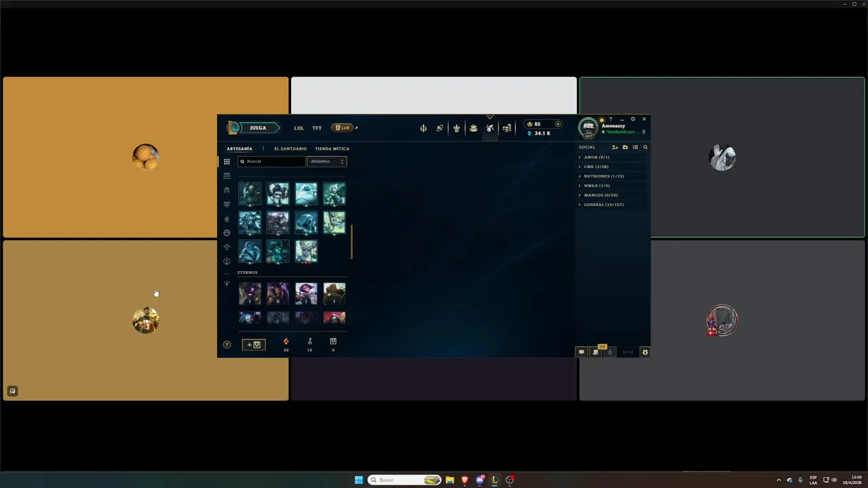Select the chest materials filter icon

226,176
